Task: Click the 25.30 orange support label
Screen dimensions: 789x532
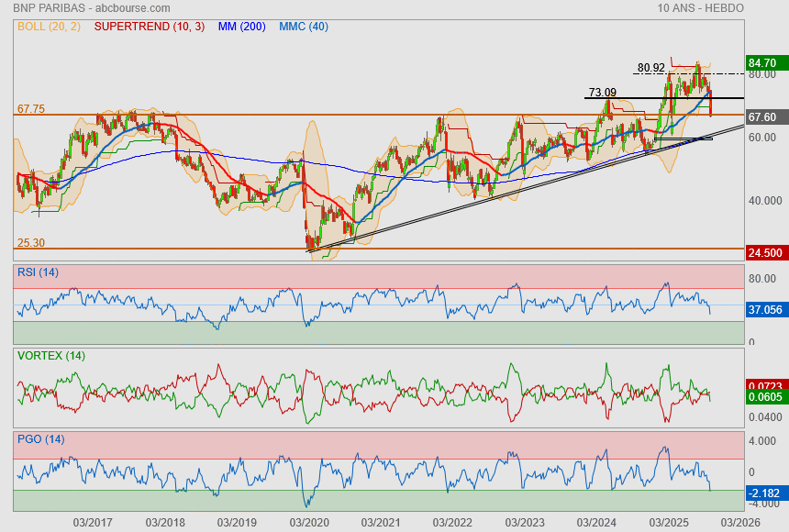Action: pos(31,243)
